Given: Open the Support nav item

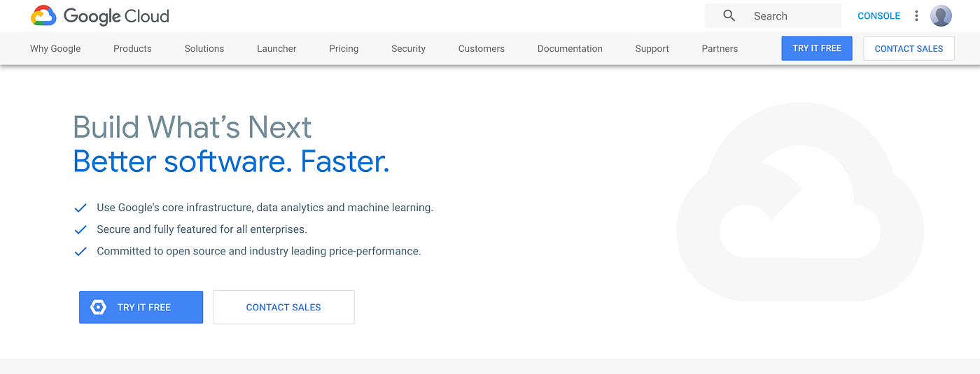Looking at the screenshot, I should pyautogui.click(x=652, y=48).
